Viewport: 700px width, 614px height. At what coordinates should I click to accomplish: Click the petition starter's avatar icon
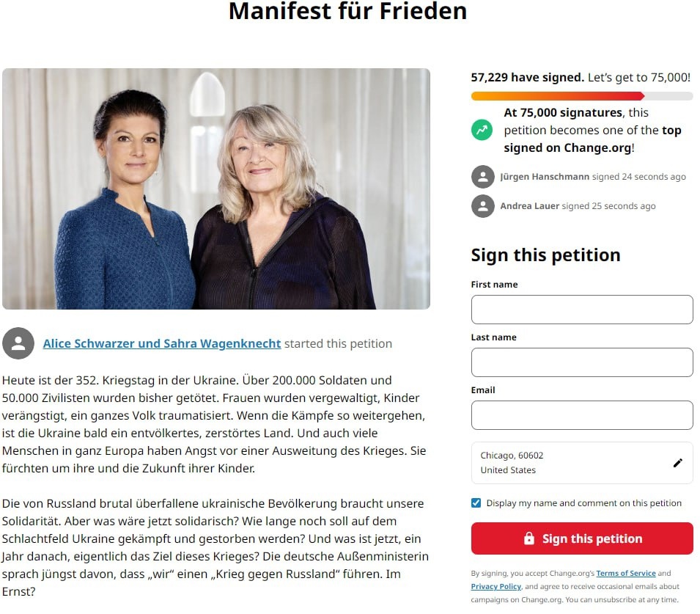click(18, 343)
